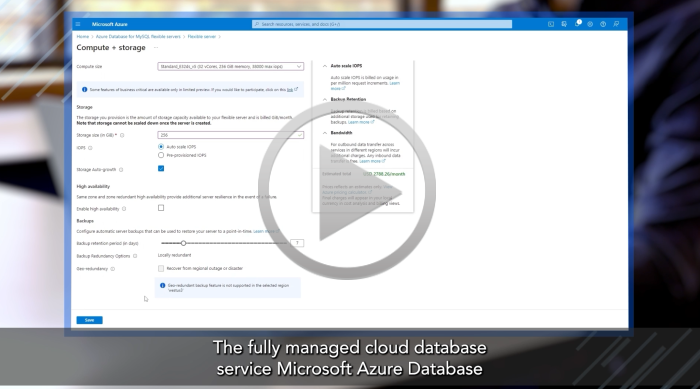The width and height of the screenshot is (700, 389).
Task: Select the Auto scale IOPS radio button
Action: (x=161, y=146)
